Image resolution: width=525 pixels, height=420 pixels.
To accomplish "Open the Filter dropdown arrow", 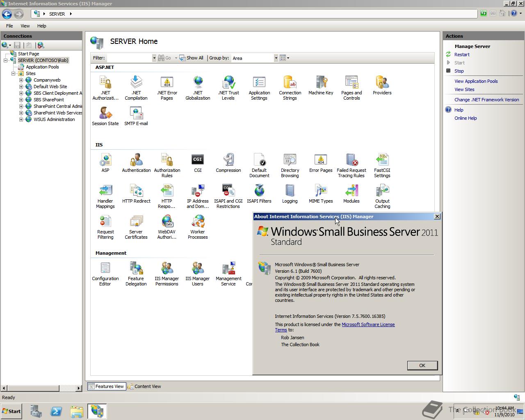I will (154, 58).
